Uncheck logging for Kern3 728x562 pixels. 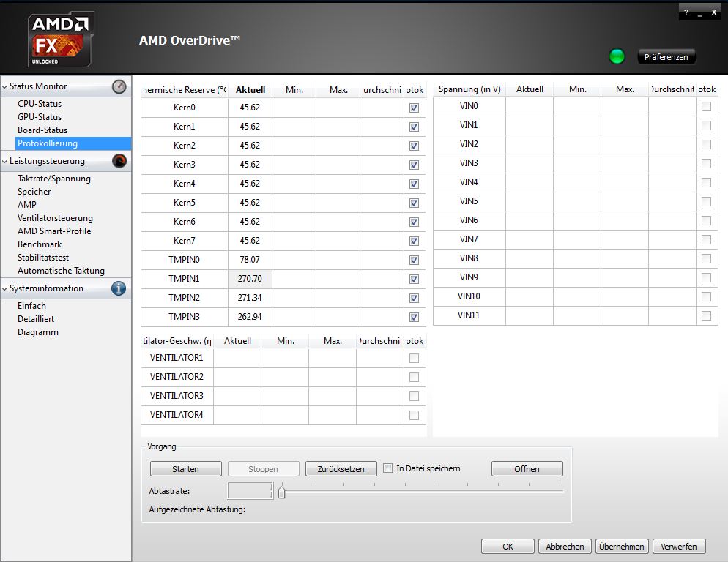(414, 165)
